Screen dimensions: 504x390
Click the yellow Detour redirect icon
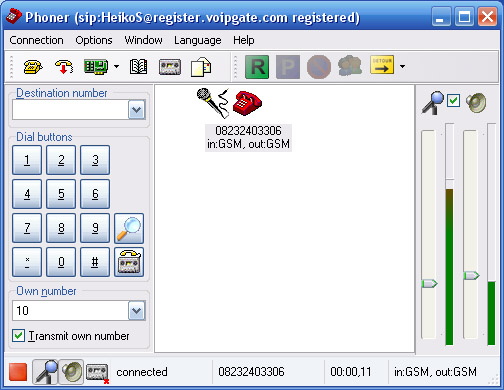click(382, 65)
